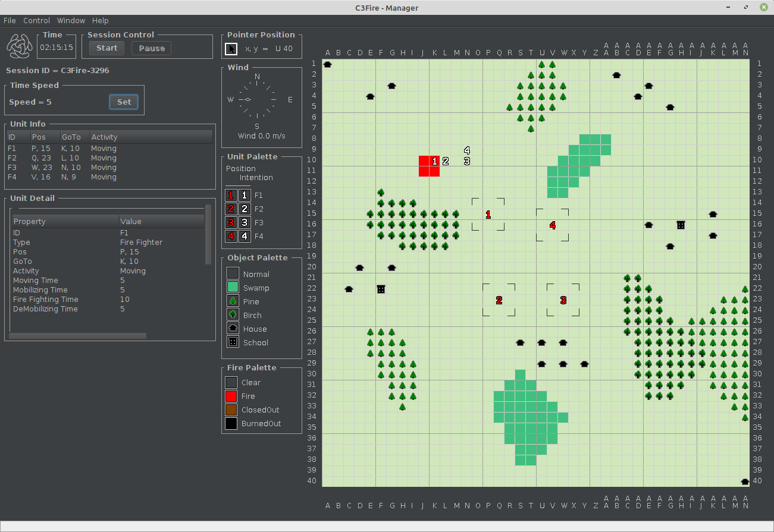Screen dimensions: 774x532
Task: Select the pointer tool icon
Action: [231, 49]
